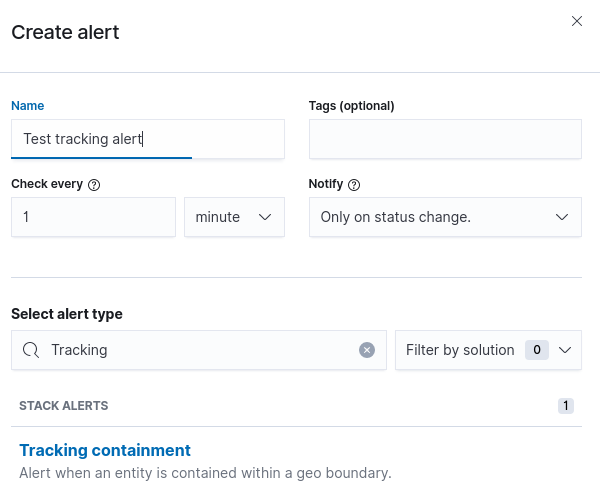Image resolution: width=600 pixels, height=498 pixels.
Task: Click the magnifier icon in alert type search
Action: [31, 350]
